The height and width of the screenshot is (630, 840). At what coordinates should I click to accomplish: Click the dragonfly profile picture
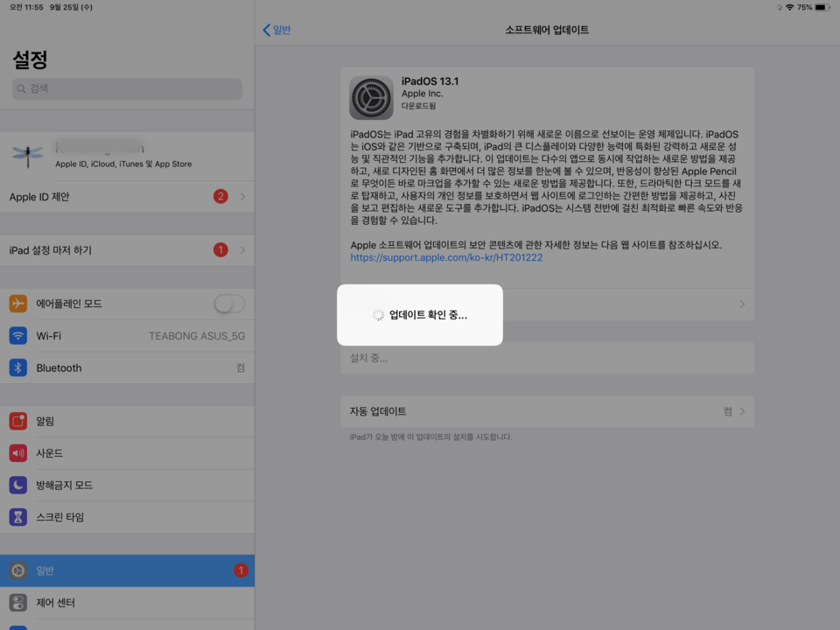coord(27,156)
